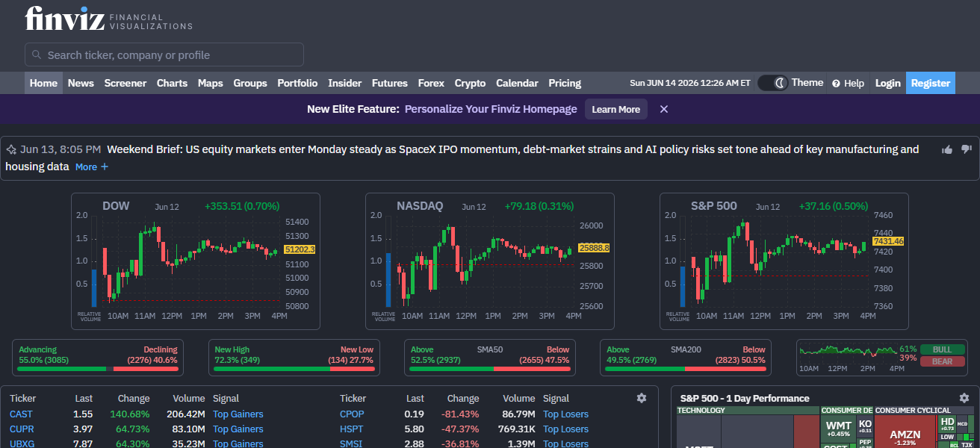Open S&P 500 map settings gear
The height and width of the screenshot is (448, 980).
(x=964, y=398)
